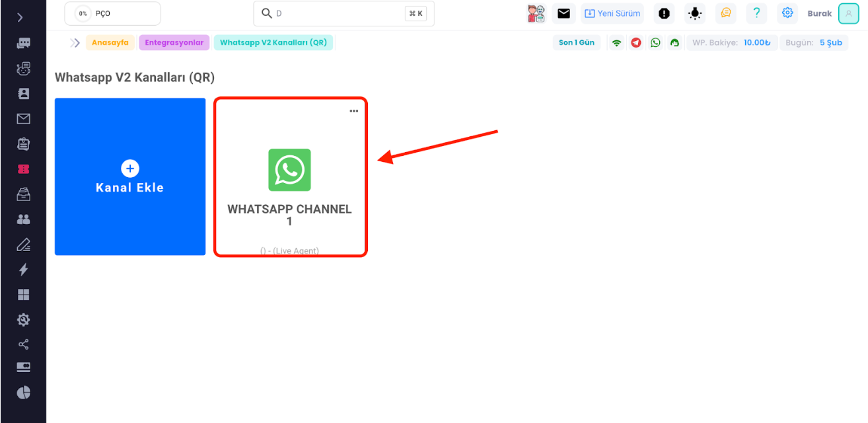Open the gear wrench settings icon in sidebar
This screenshot has width=868, height=423.
point(24,320)
